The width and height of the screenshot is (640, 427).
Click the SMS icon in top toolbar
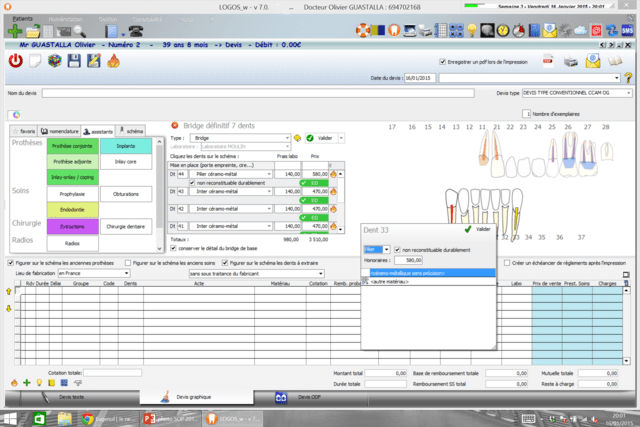(x=628, y=31)
